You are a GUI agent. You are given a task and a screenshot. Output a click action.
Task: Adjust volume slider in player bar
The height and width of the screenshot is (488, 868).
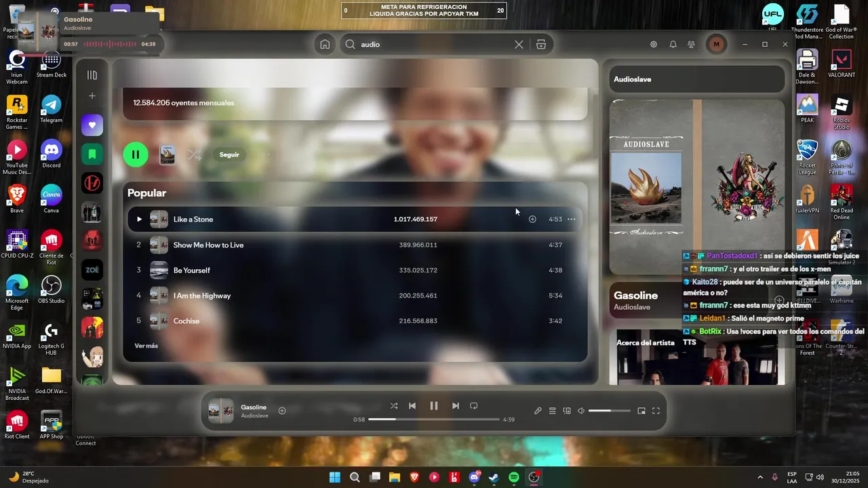pyautogui.click(x=610, y=411)
